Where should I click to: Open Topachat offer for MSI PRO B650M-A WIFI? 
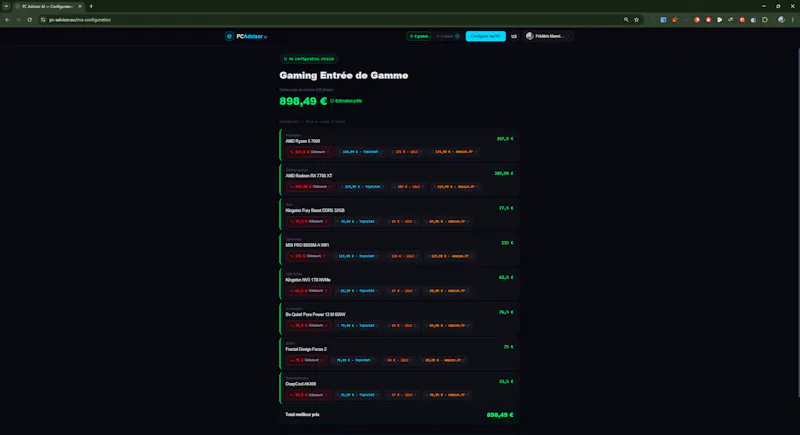coord(356,256)
